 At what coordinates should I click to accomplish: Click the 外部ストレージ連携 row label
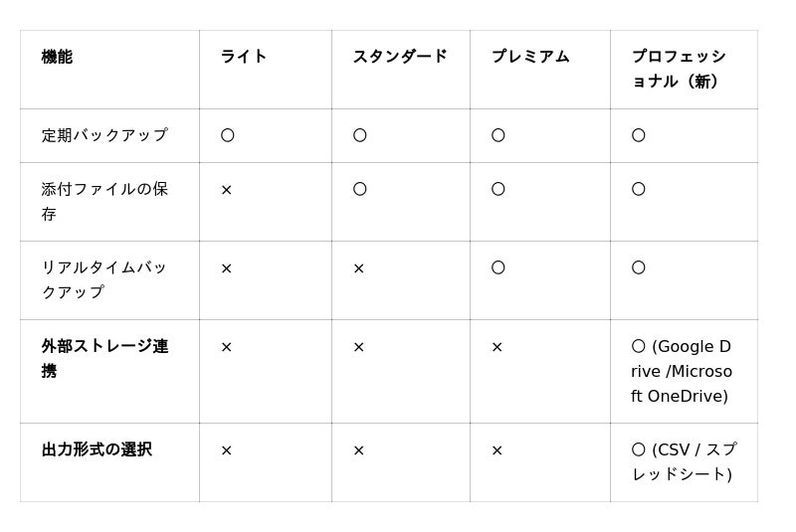[104, 358]
